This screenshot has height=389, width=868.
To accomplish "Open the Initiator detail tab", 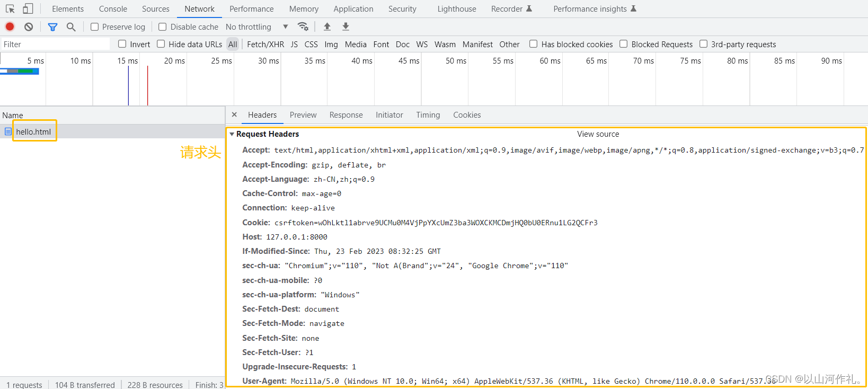I will [389, 115].
